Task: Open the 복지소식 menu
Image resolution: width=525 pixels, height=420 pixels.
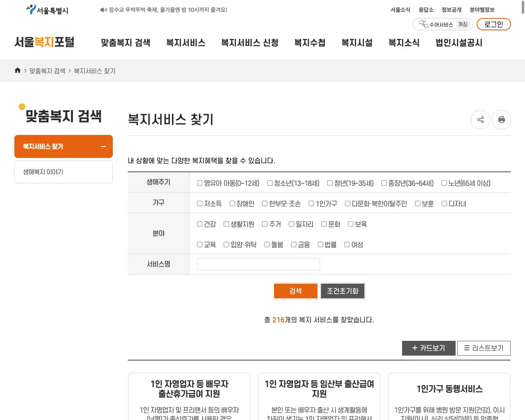Action: (404, 43)
